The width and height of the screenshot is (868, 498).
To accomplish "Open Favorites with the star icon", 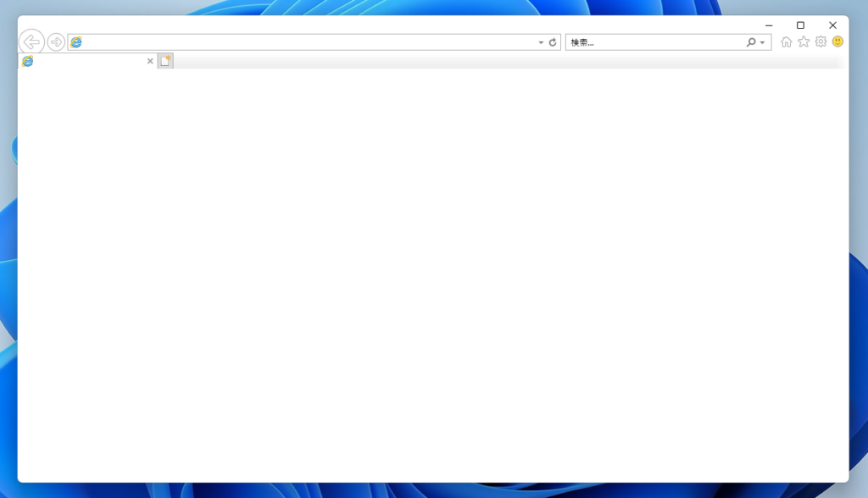I will [804, 42].
